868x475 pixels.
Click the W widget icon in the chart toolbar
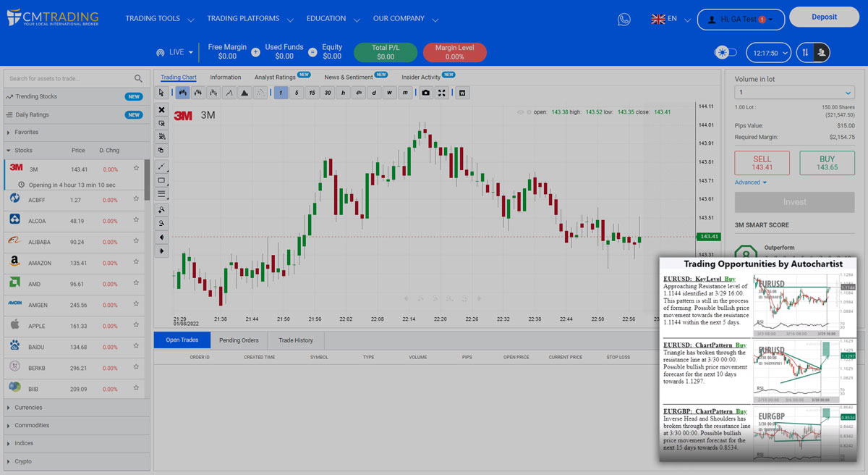(463, 93)
